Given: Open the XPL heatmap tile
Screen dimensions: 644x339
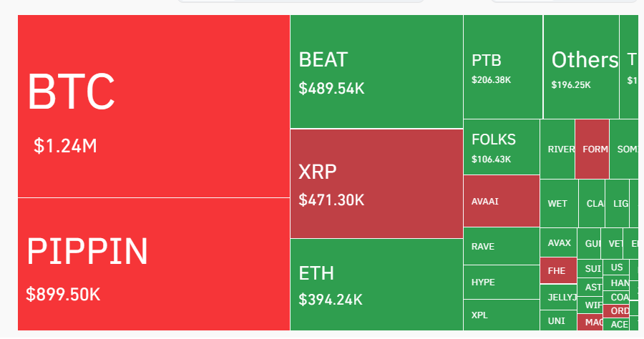Looking at the screenshot, I should 501,315.
